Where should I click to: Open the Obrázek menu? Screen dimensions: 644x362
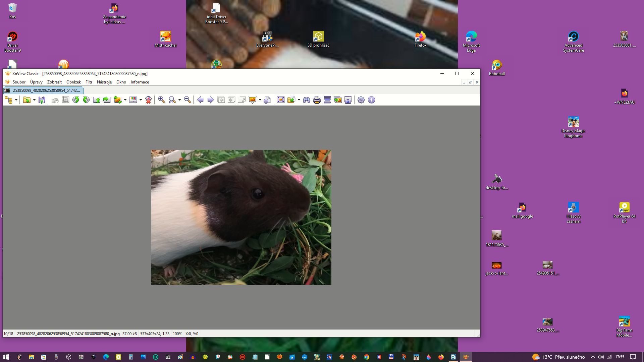(73, 82)
